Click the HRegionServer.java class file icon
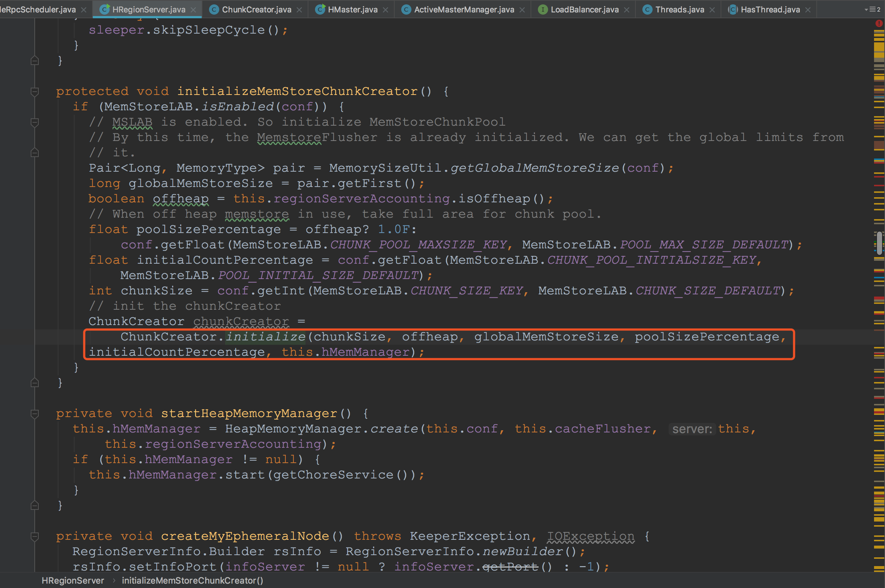 coord(104,9)
